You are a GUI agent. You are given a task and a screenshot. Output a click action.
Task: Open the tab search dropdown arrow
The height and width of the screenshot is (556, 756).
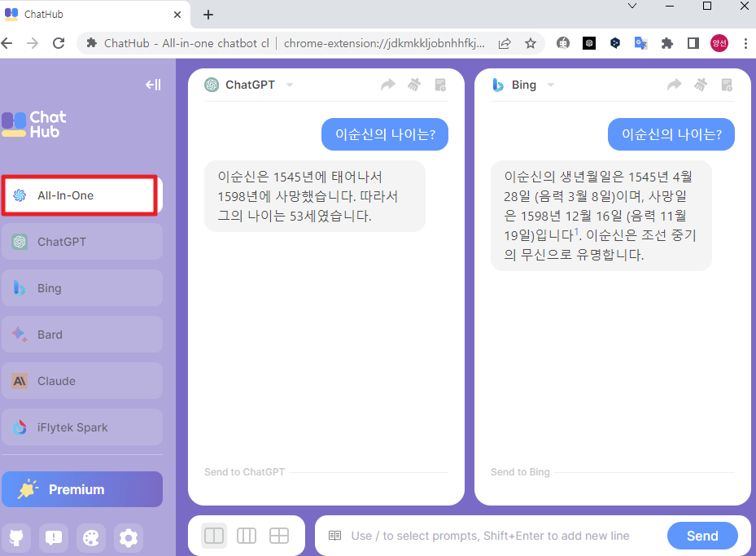(x=632, y=6)
